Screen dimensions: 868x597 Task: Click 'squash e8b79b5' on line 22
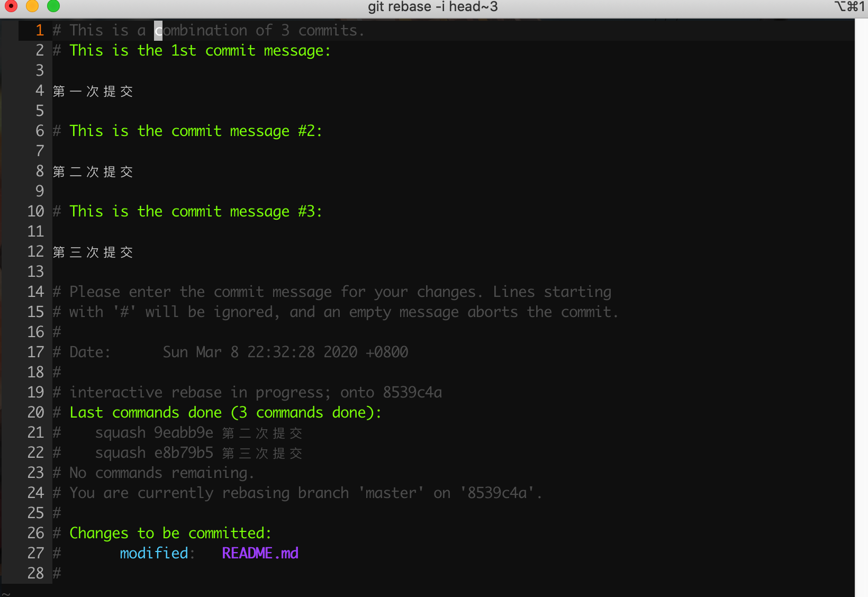click(154, 453)
